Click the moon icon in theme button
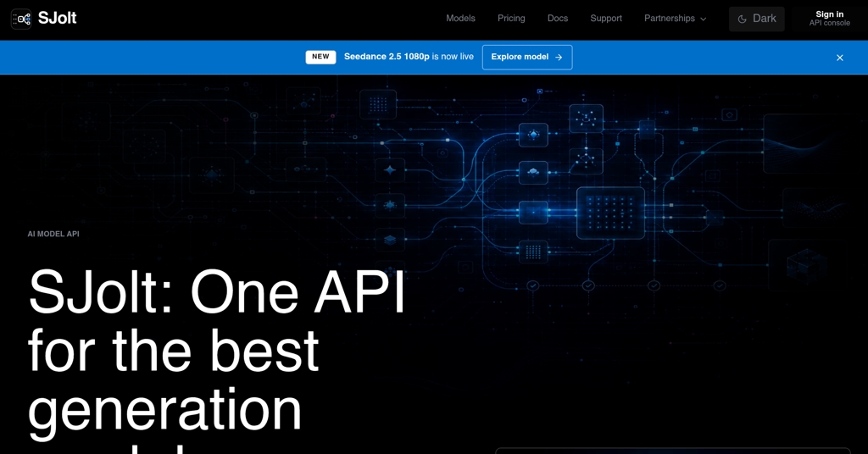 (x=743, y=19)
